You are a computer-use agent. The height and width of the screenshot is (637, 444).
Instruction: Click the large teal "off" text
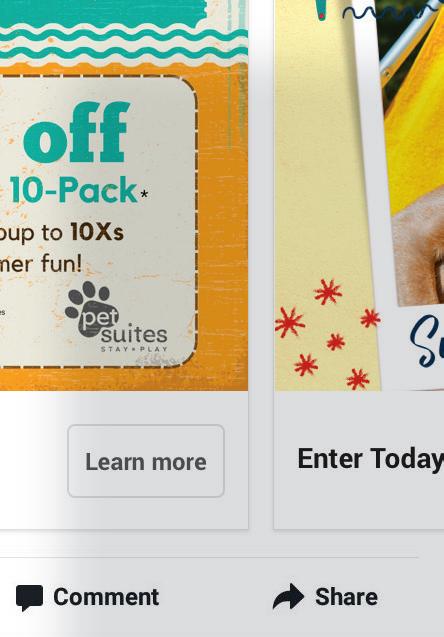click(76, 132)
